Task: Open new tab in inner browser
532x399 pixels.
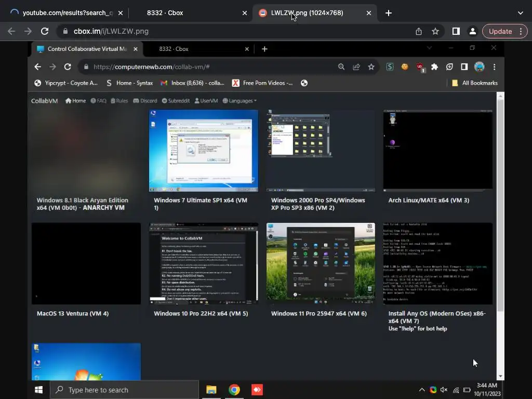Action: 264,49
